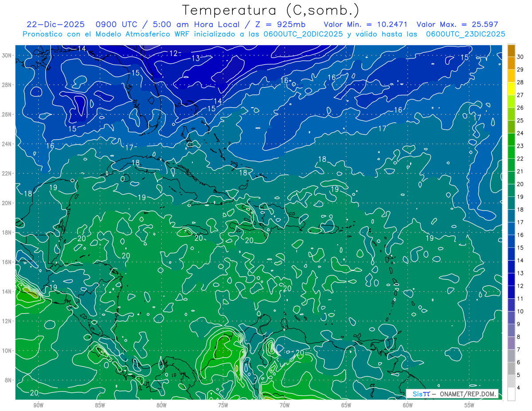Viewport: 532px width, 411px height.
Task: Click "Valor Min. = 10.2471" readout
Action: [366, 25]
